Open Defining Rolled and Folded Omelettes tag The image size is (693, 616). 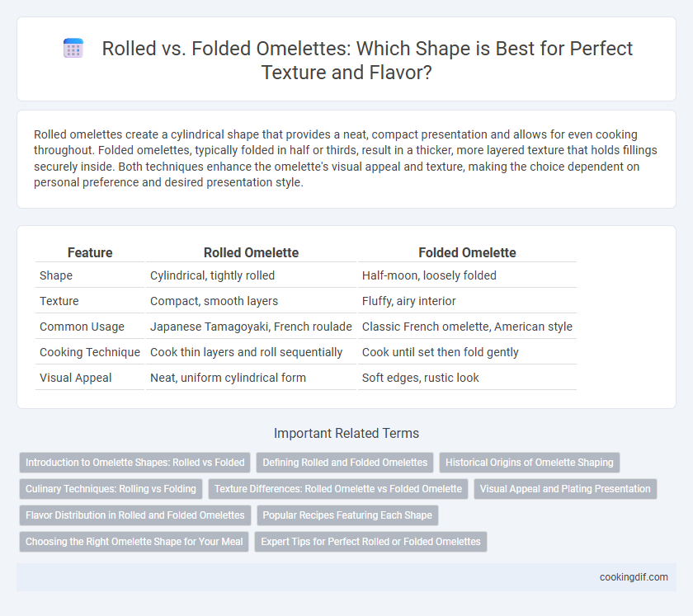pos(345,463)
